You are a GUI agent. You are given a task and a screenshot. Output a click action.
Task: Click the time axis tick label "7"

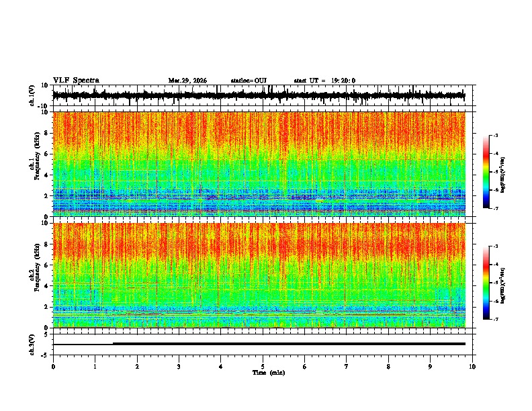click(x=347, y=367)
